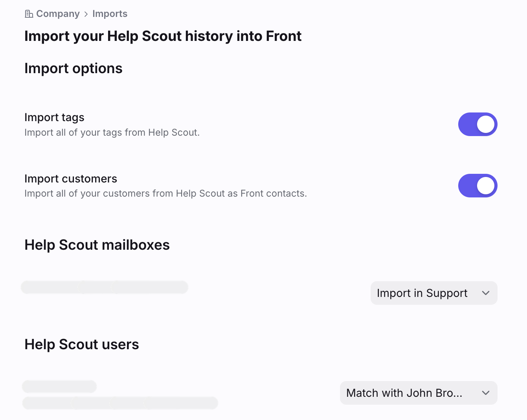Click the blurred mailbox name placeholder

coord(105,287)
